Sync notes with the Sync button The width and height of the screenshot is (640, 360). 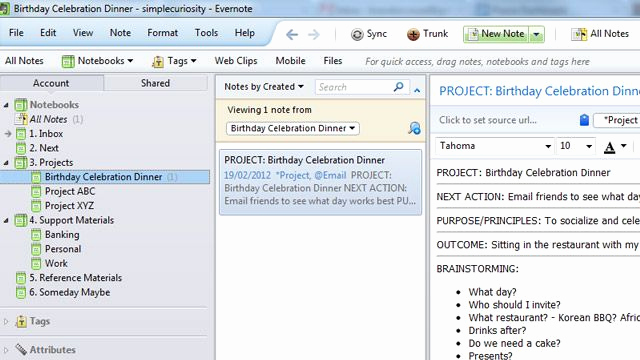coord(369,34)
